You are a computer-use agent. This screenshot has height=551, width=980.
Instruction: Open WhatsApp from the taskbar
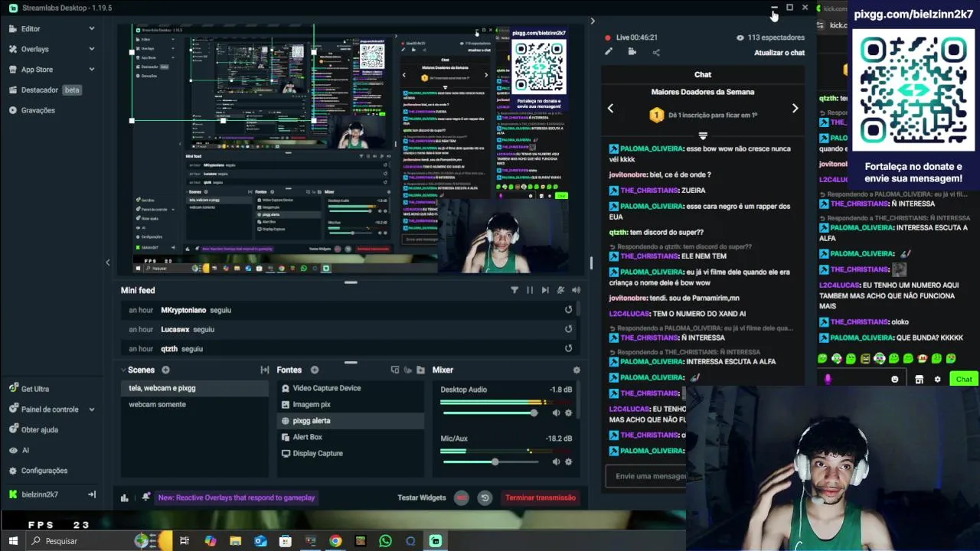pyautogui.click(x=385, y=541)
